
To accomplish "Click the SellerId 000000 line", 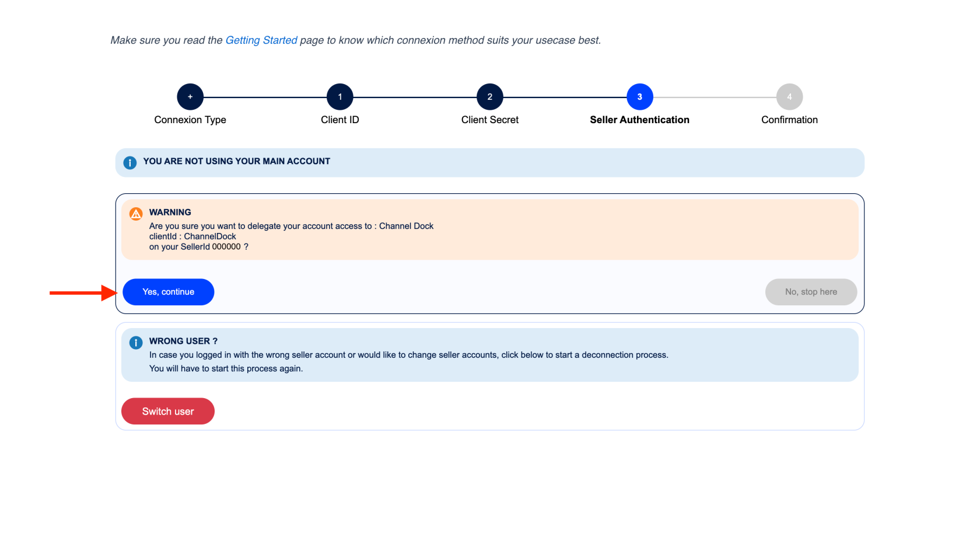I will point(199,247).
